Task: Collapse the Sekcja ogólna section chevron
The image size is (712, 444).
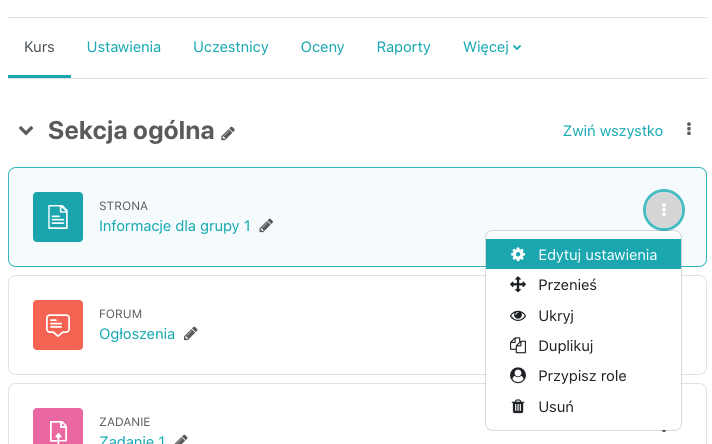Action: pyautogui.click(x=26, y=131)
